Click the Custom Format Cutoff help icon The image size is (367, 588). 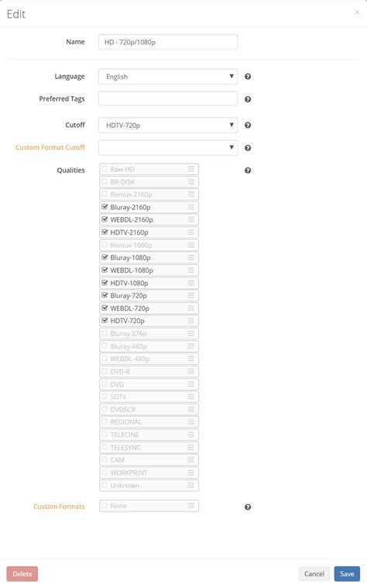coord(248,148)
